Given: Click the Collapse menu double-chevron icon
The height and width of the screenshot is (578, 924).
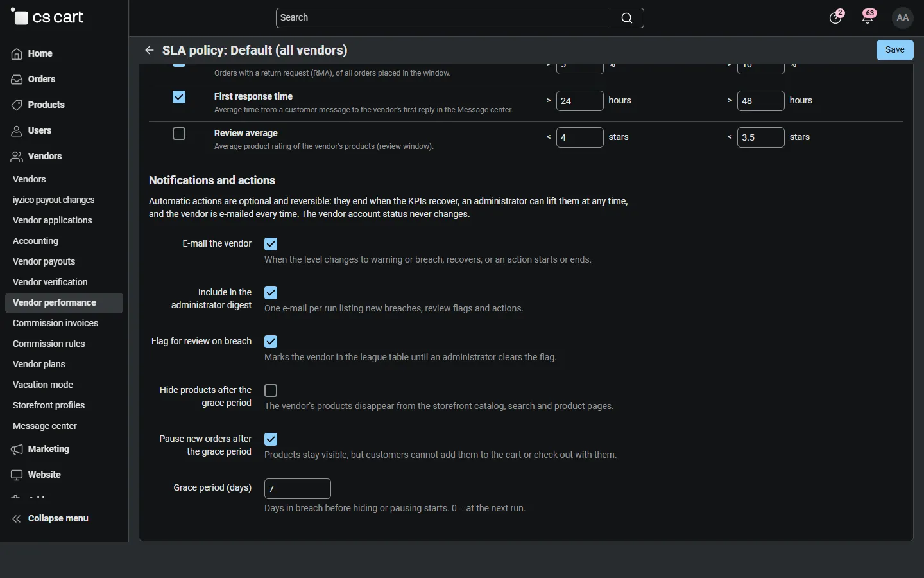Looking at the screenshot, I should coord(17,519).
